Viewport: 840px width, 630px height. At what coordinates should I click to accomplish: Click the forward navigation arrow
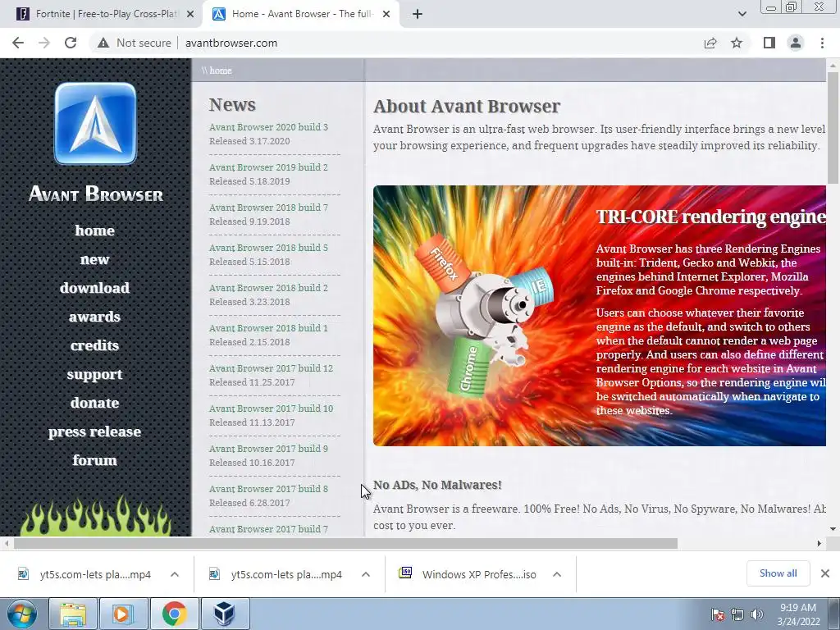point(44,43)
